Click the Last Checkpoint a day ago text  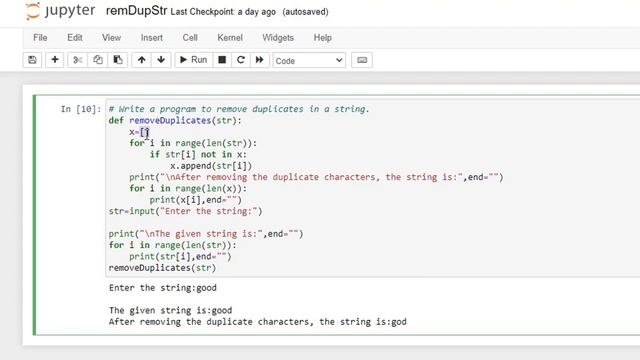tap(223, 12)
